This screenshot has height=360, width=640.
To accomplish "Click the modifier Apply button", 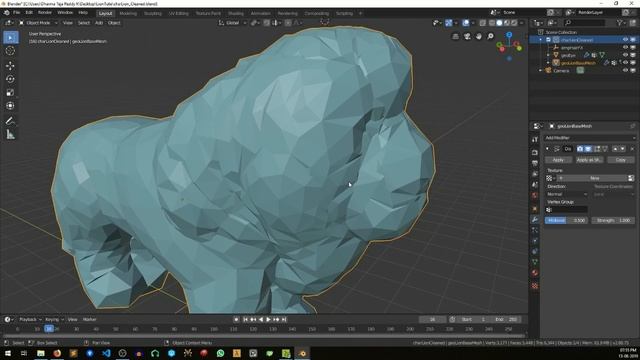I will click(558, 160).
